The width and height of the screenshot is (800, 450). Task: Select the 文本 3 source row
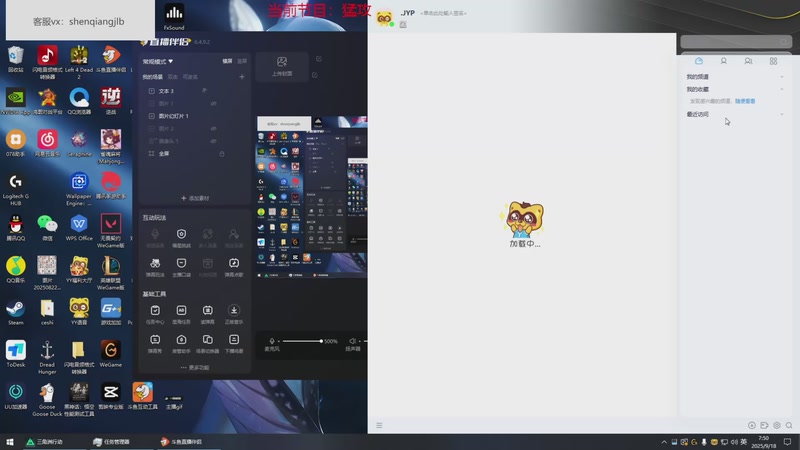194,91
